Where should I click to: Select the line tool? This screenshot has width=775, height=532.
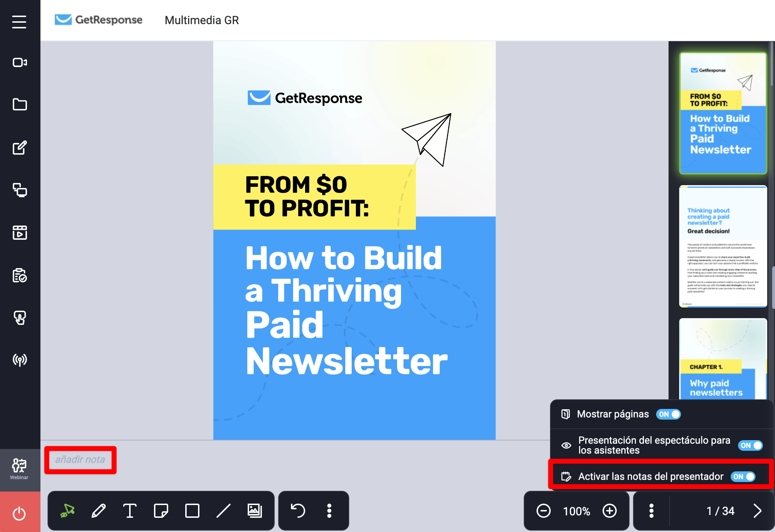tap(224, 511)
